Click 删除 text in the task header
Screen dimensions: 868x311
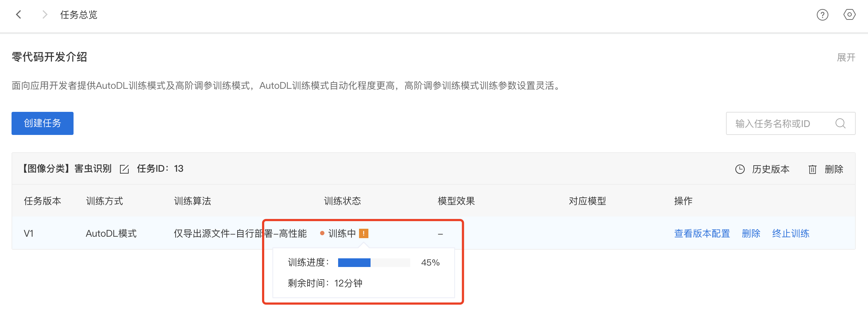(x=834, y=169)
